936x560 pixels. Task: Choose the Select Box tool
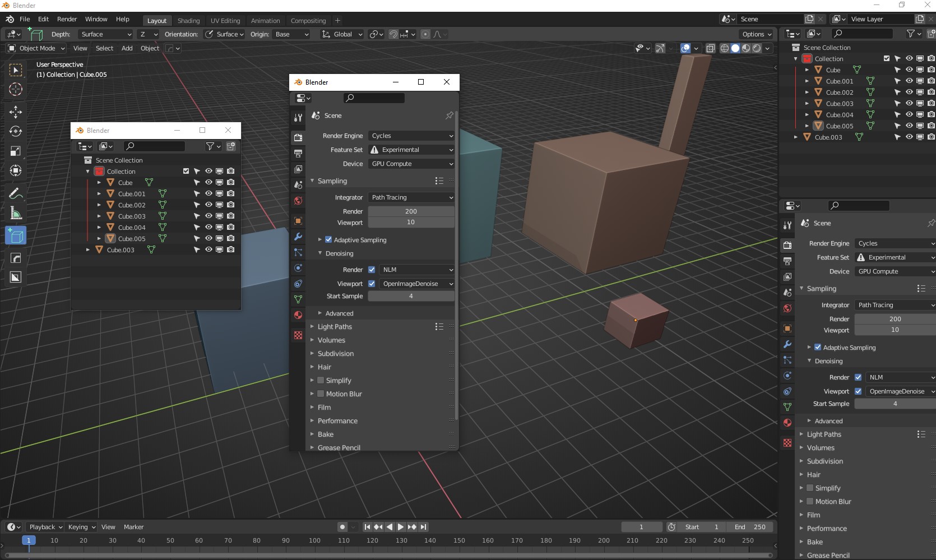(16, 70)
